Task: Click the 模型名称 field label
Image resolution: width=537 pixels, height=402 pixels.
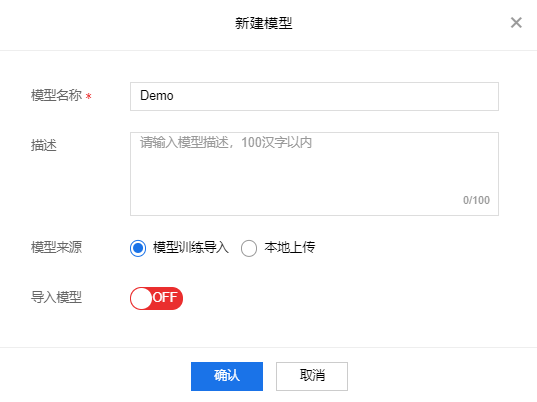Action: pyautogui.click(x=57, y=95)
